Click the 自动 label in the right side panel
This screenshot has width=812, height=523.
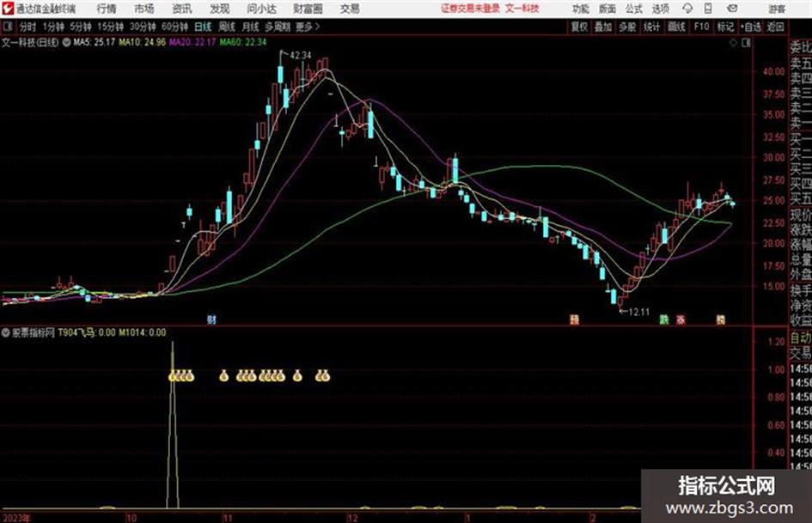pyautogui.click(x=800, y=338)
